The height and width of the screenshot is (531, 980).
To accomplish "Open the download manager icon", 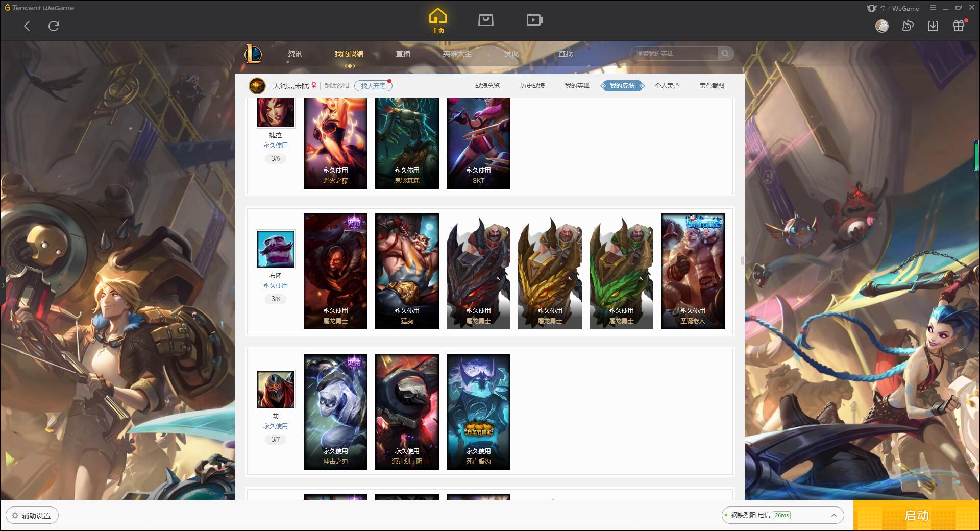I will point(933,26).
